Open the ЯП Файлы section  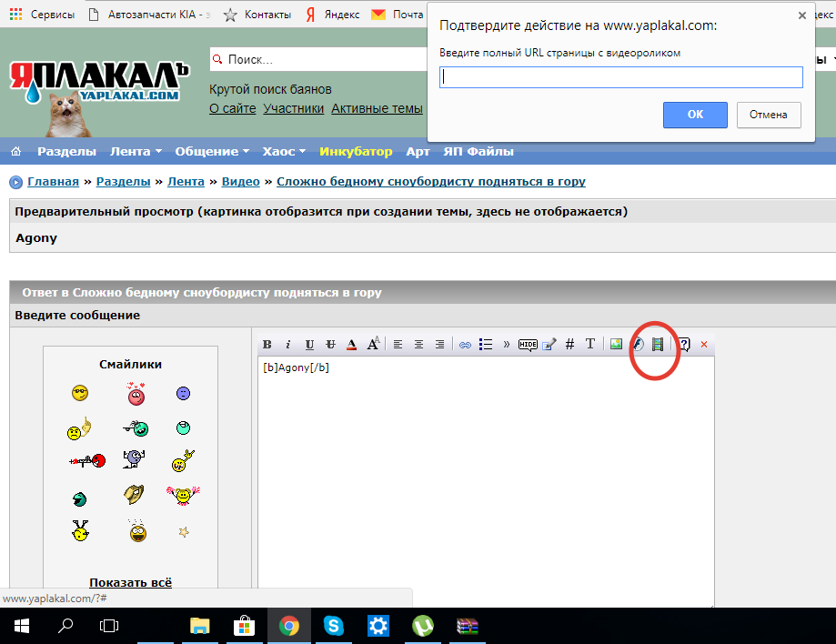coord(478,151)
